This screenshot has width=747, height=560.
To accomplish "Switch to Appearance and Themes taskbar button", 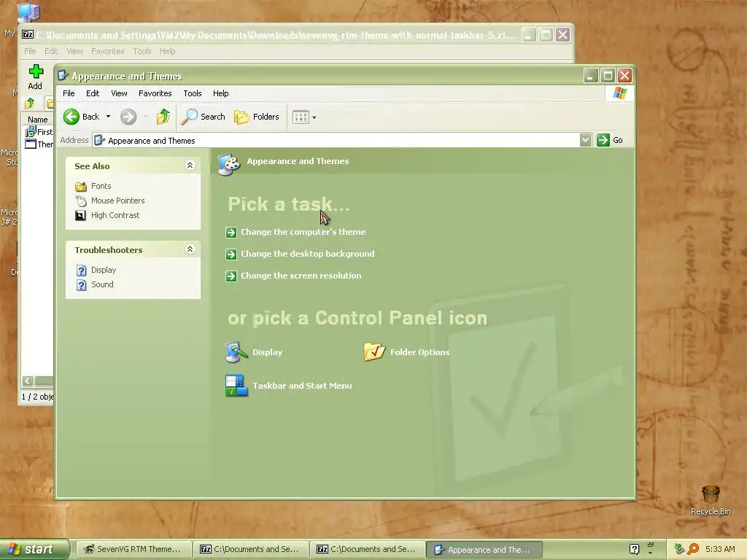I will tap(484, 550).
